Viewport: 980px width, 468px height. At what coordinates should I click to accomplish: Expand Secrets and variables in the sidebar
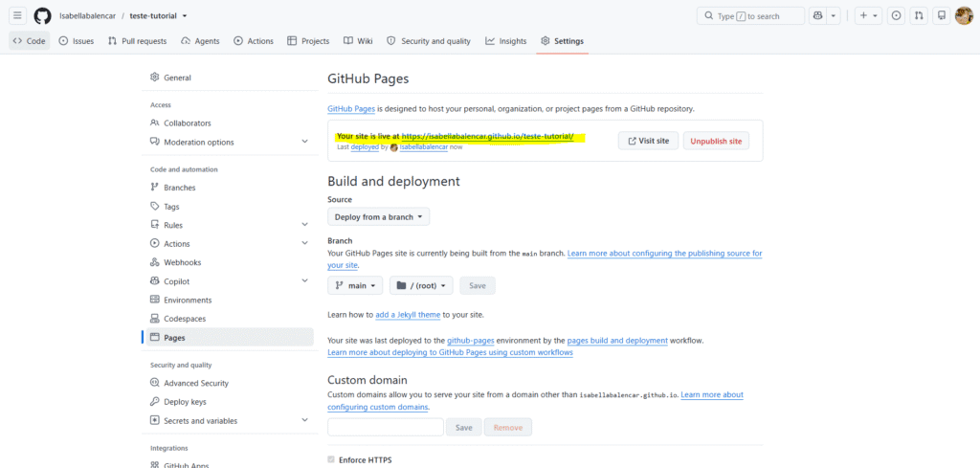pyautogui.click(x=228, y=420)
